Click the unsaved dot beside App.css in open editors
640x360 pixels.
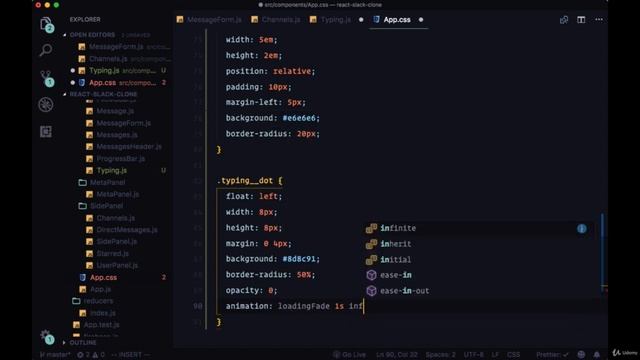pyautogui.click(x=73, y=82)
